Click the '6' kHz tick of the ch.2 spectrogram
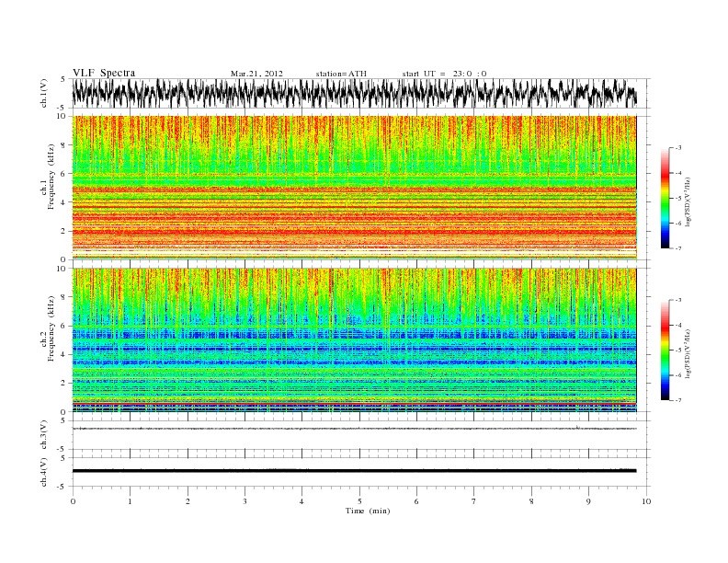728x563 pixels. coord(64,326)
